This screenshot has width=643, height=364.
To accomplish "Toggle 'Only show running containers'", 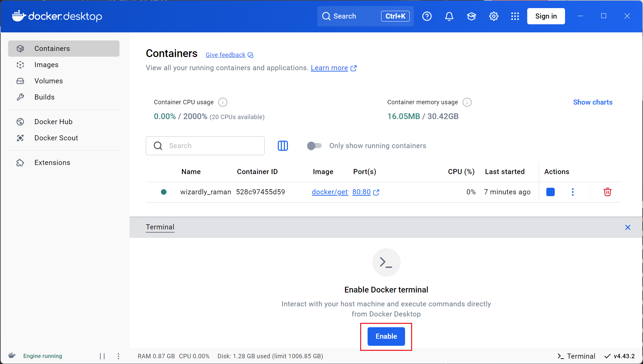I will coord(314,146).
